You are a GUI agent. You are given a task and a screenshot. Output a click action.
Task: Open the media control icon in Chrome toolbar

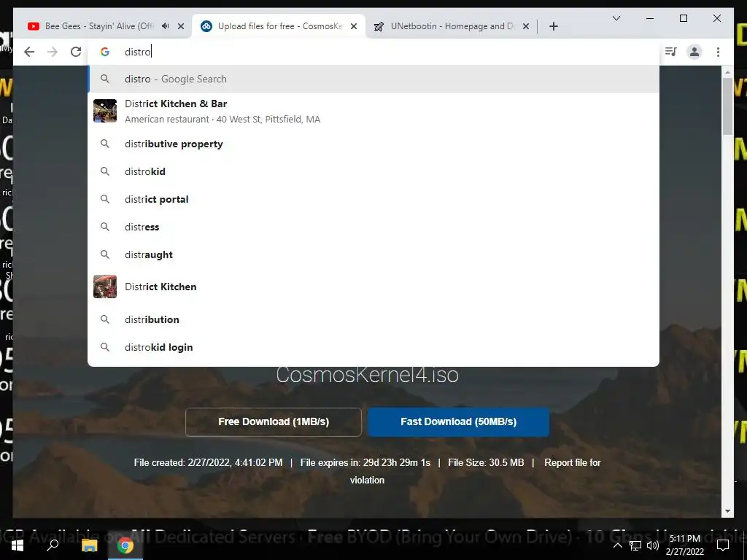pos(671,52)
